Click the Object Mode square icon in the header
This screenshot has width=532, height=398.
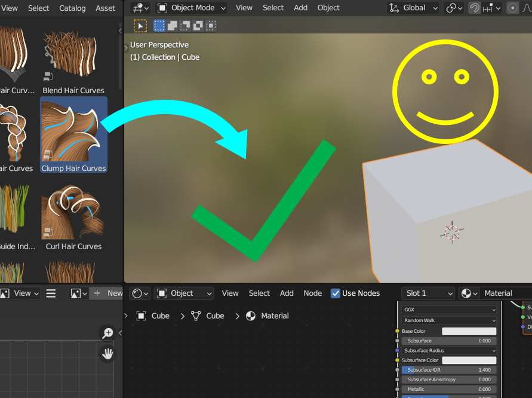[162, 8]
